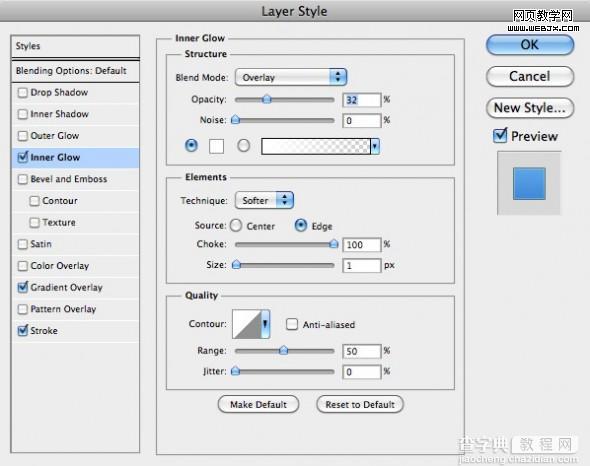This screenshot has width=590, height=466.
Task: Click the Noise slider handle
Action: tap(236, 120)
